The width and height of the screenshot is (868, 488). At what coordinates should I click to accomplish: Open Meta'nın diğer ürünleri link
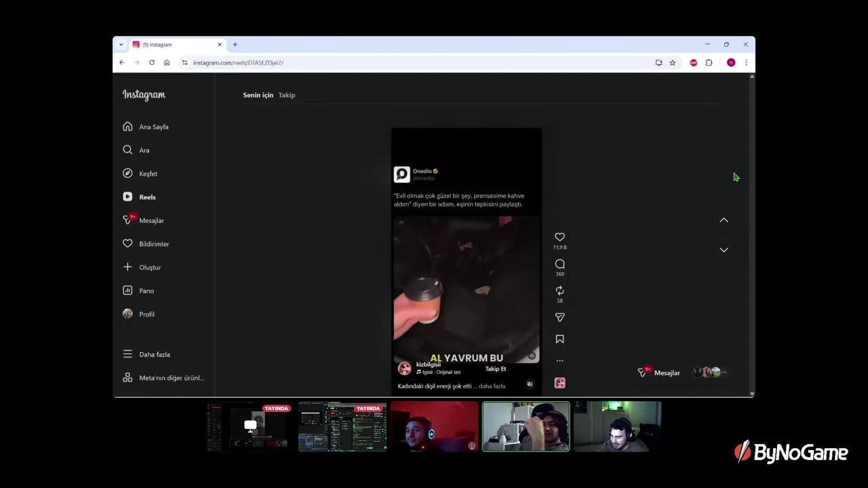coord(163,378)
